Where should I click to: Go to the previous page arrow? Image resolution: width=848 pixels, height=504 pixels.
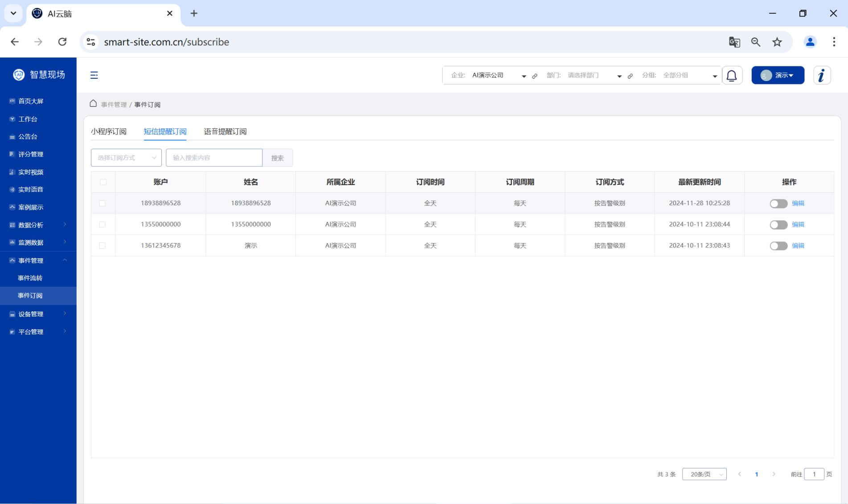[x=740, y=474]
